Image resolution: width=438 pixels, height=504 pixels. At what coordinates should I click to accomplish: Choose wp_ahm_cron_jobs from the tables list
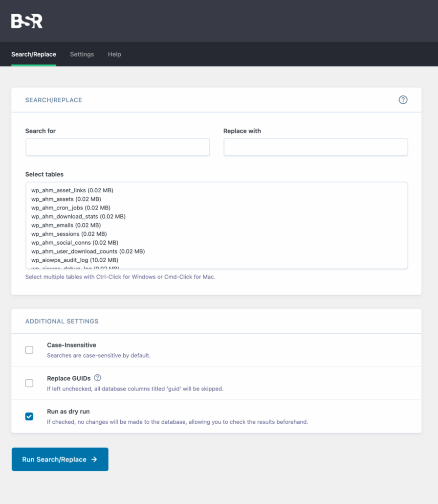pos(71,208)
